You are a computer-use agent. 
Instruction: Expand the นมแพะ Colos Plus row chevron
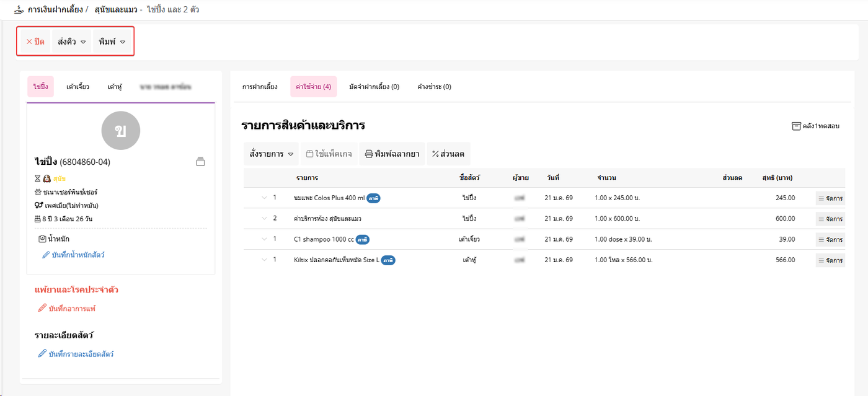tap(264, 198)
